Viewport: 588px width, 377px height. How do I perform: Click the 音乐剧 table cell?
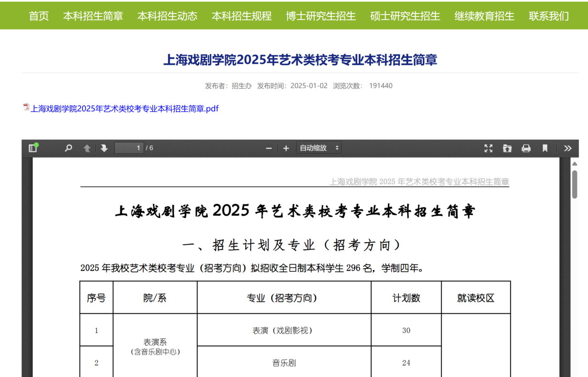tap(284, 363)
